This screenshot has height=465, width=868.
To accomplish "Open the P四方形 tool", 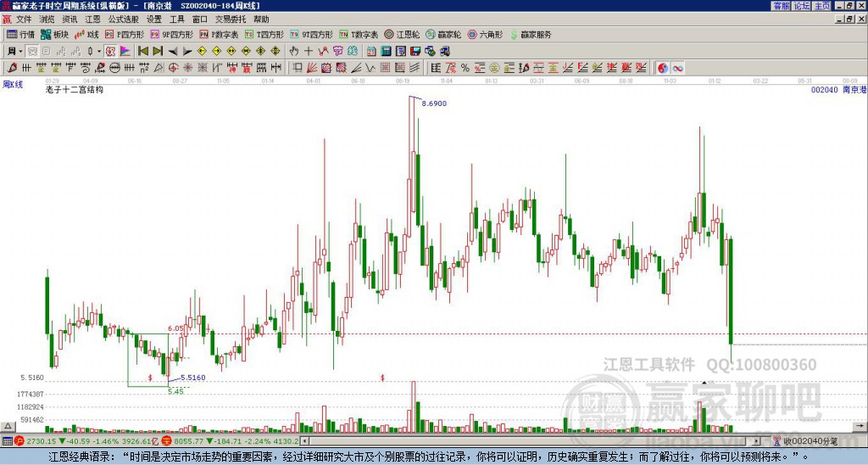I will point(125,34).
